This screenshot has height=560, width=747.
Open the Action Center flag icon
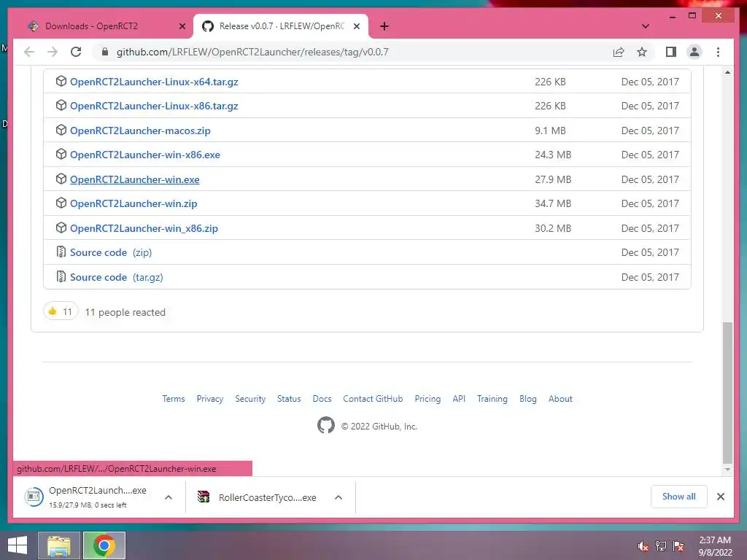tap(678, 546)
